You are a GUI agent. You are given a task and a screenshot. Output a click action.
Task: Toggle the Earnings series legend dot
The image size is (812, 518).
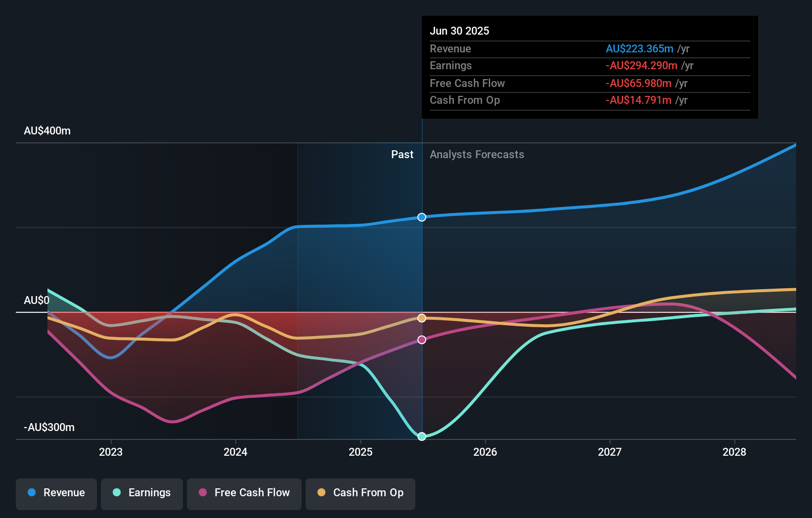[117, 492]
